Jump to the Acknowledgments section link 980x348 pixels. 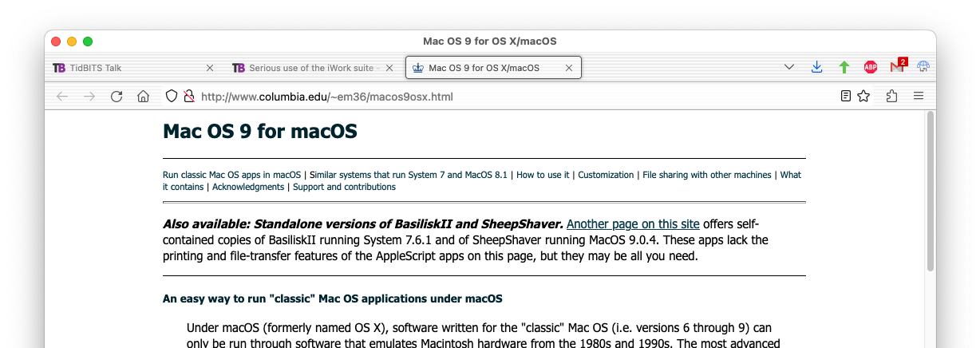[x=248, y=187]
